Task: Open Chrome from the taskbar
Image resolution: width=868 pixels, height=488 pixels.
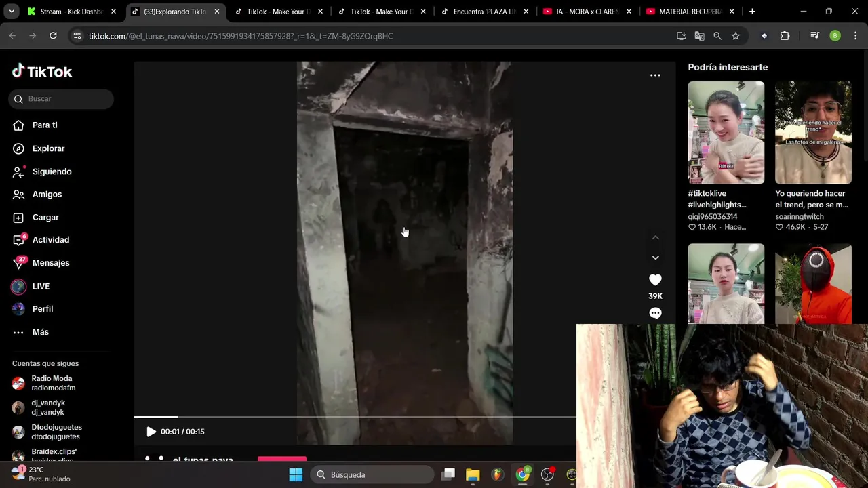Action: click(522, 475)
